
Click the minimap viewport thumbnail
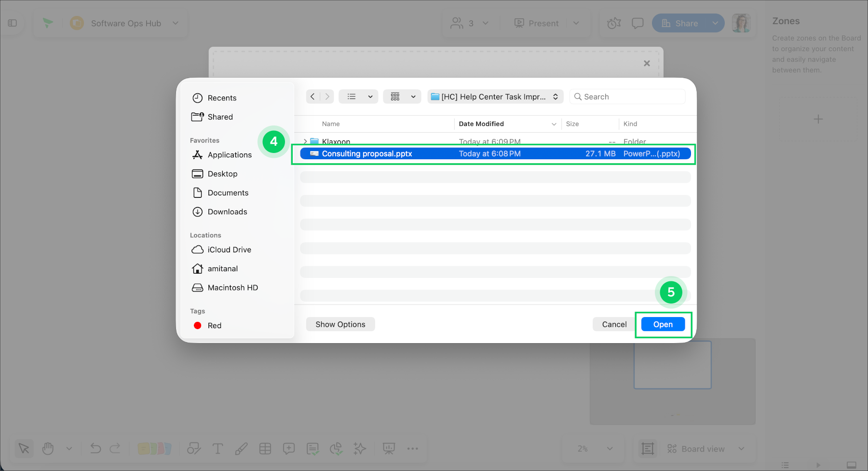672,365
